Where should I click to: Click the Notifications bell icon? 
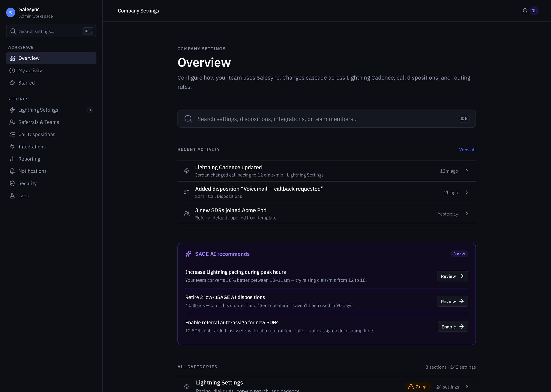[x=12, y=171]
